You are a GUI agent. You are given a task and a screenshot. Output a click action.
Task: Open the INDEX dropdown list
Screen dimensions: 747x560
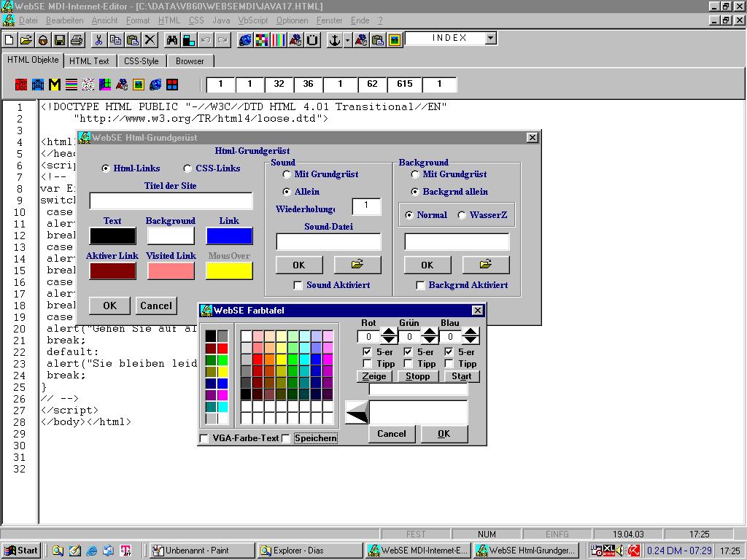491,38
